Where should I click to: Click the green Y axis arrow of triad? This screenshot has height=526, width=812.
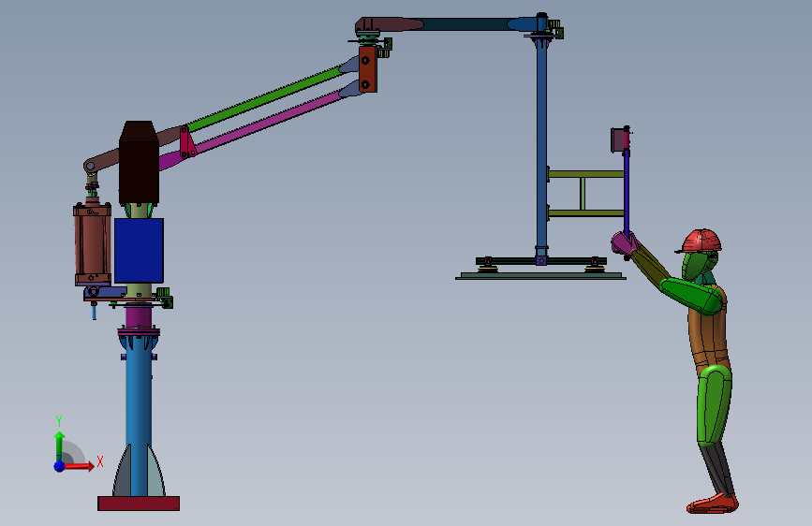[x=60, y=446]
